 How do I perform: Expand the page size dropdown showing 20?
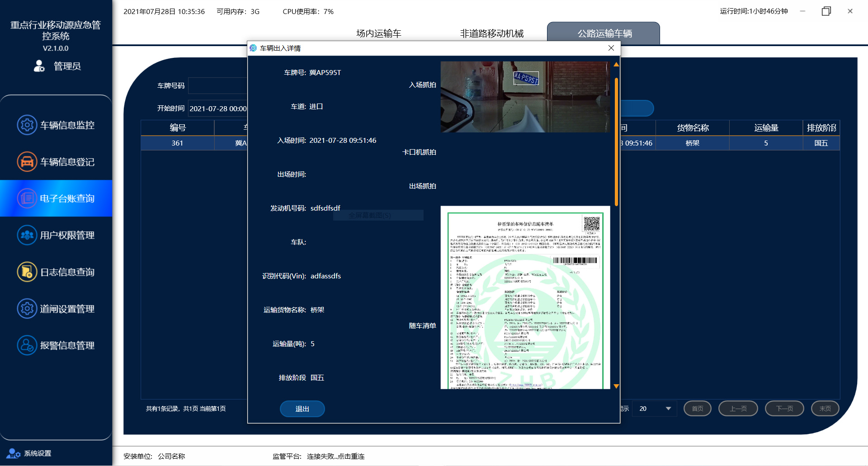668,409
